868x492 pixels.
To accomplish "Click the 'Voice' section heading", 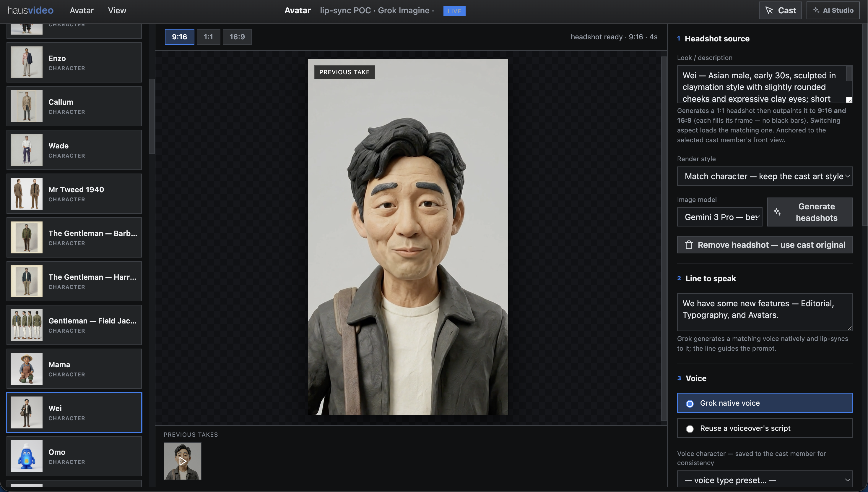I will click(x=696, y=378).
